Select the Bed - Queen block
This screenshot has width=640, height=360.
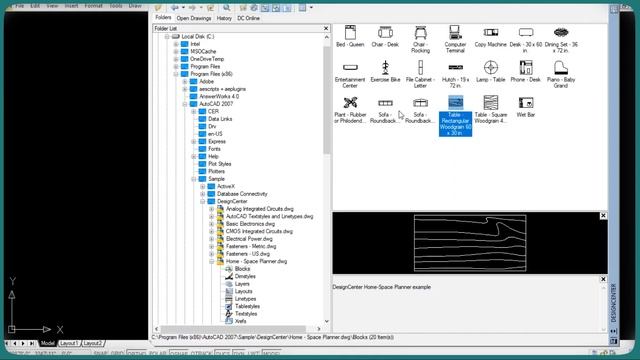[x=350, y=36]
